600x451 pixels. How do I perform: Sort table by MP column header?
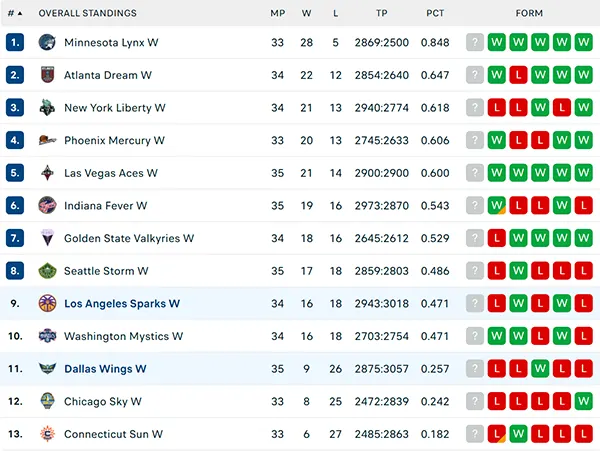point(278,13)
